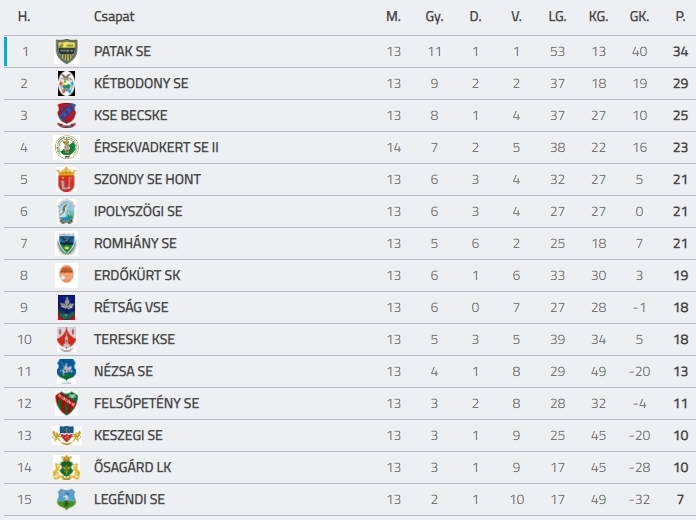The width and height of the screenshot is (696, 520).
Task: Click the PATAK SE team crest
Action: pos(67,52)
